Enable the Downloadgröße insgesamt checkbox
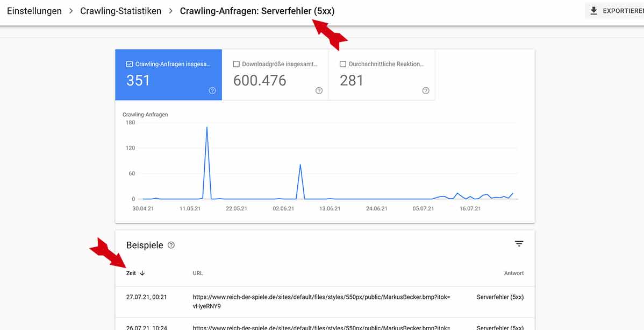 [236, 64]
